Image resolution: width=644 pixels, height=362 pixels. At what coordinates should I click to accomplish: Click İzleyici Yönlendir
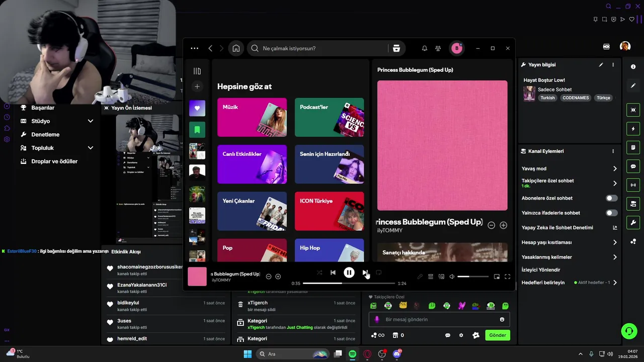tap(540, 270)
